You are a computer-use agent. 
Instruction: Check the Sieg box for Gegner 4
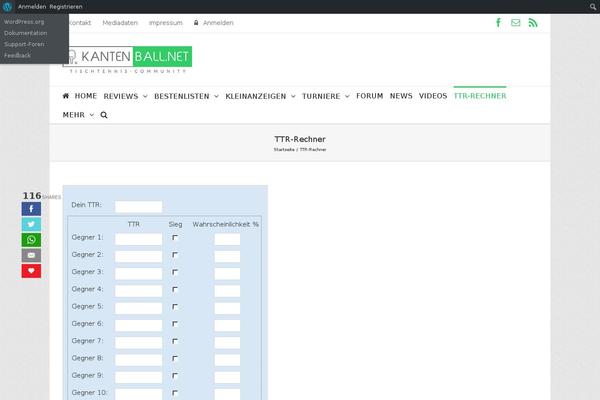[175, 289]
